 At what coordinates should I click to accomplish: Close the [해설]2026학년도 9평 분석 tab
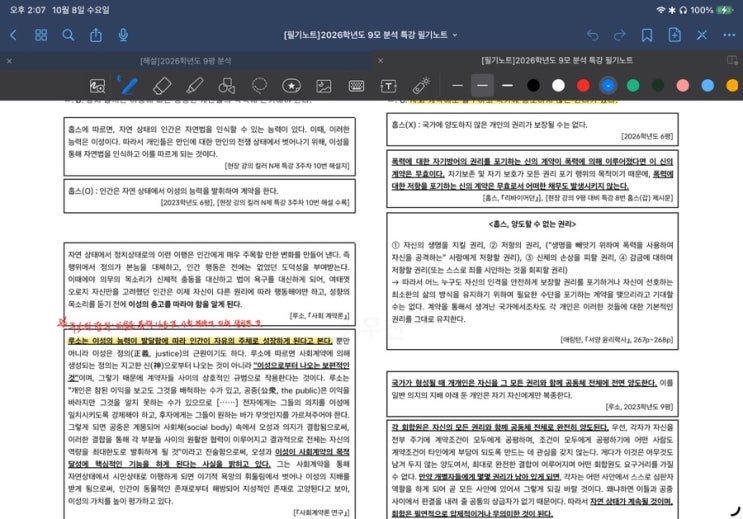click(9, 61)
